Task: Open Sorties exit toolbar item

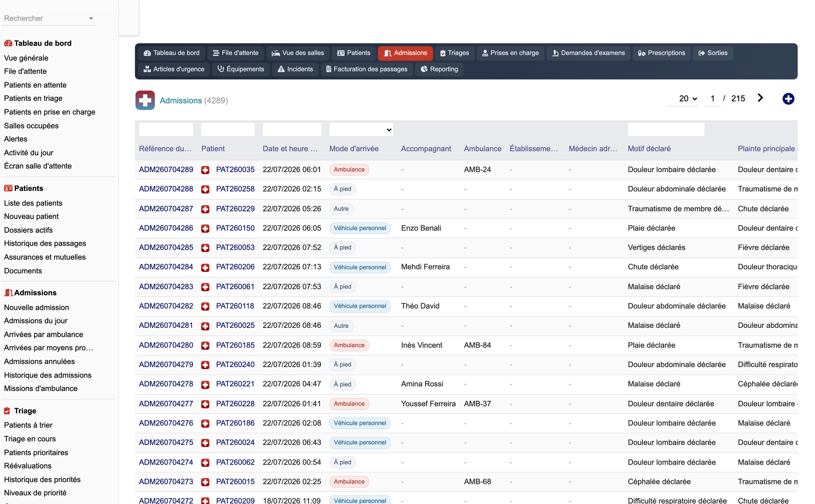Action: point(712,53)
